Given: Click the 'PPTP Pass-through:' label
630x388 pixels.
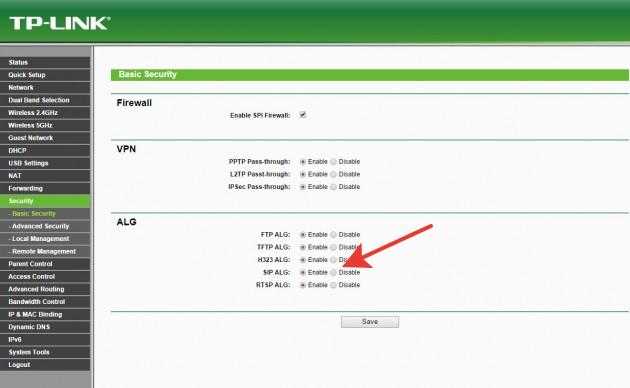Looking at the screenshot, I should [260, 161].
